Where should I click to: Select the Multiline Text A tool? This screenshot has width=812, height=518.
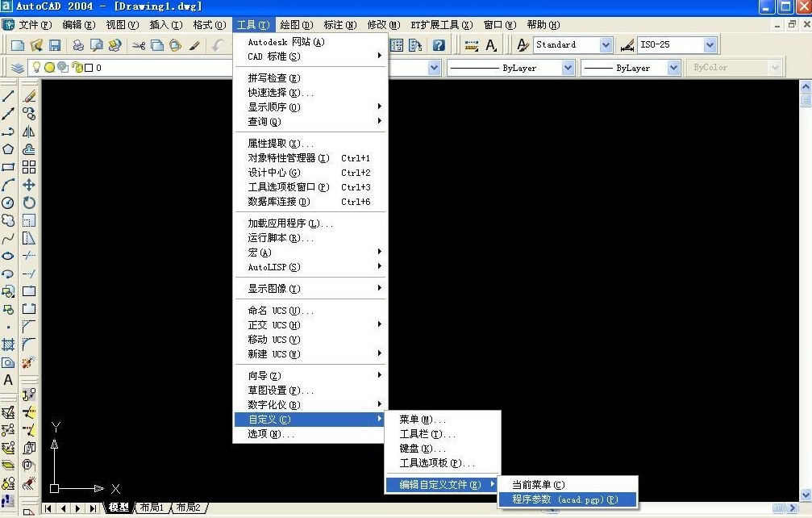coord(8,380)
